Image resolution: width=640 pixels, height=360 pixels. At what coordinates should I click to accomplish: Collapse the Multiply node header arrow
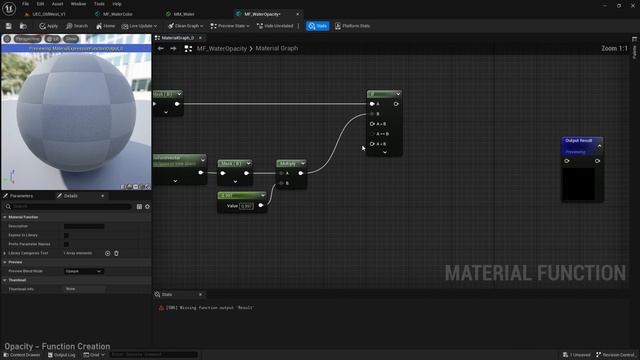[303, 163]
